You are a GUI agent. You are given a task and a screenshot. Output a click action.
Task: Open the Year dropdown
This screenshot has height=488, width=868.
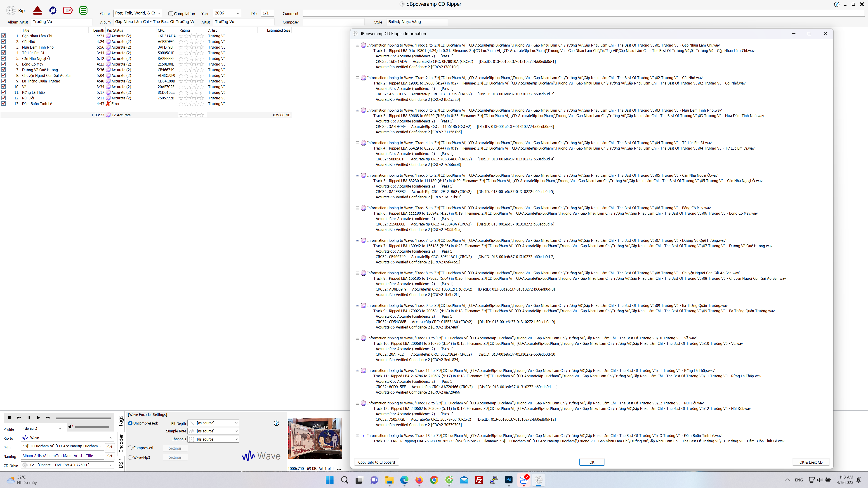coord(238,14)
